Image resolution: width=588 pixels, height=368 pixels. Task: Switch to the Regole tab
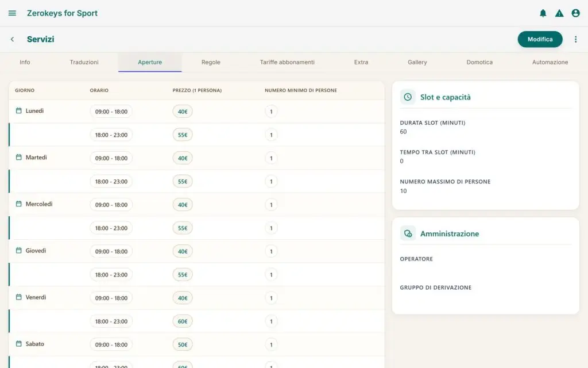[x=211, y=62]
